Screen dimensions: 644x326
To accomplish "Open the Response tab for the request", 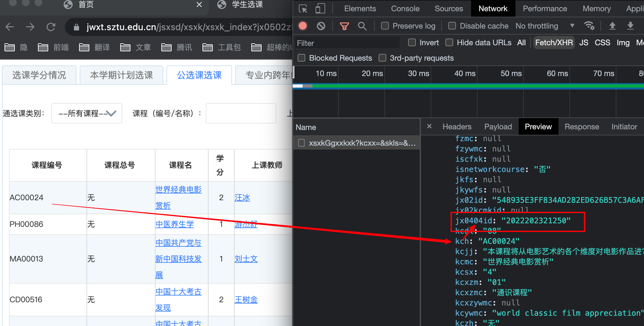I will tap(582, 126).
